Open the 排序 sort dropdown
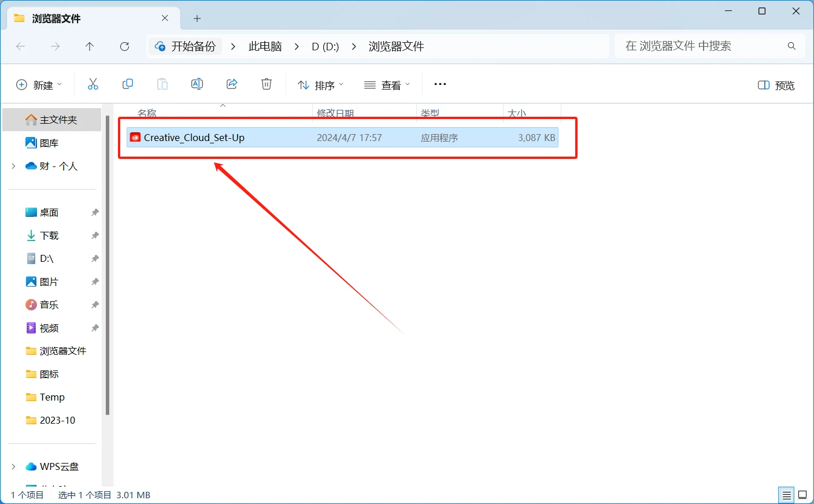The width and height of the screenshot is (814, 504). (320, 85)
